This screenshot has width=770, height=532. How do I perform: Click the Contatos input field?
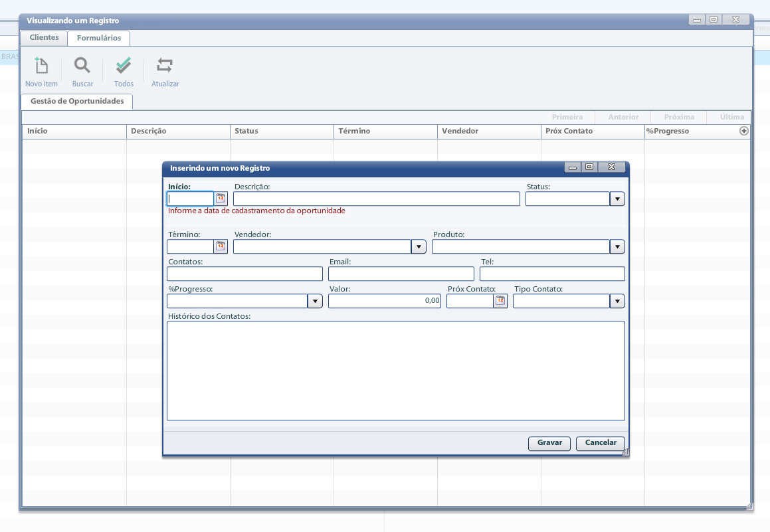pyautogui.click(x=244, y=274)
